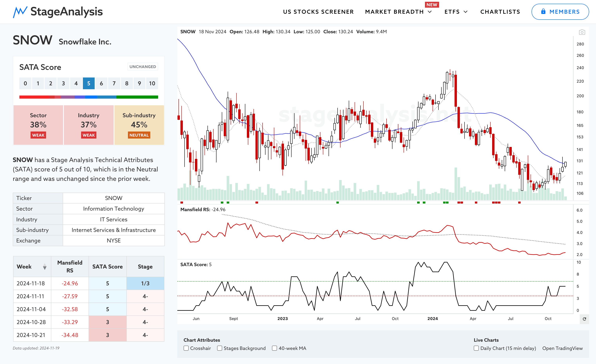Click the Information Technology sector value

pyautogui.click(x=113, y=209)
